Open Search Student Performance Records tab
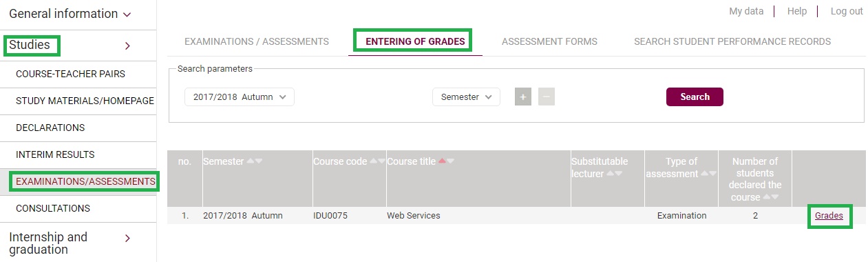Image resolution: width=868 pixels, height=262 pixels. [x=732, y=41]
